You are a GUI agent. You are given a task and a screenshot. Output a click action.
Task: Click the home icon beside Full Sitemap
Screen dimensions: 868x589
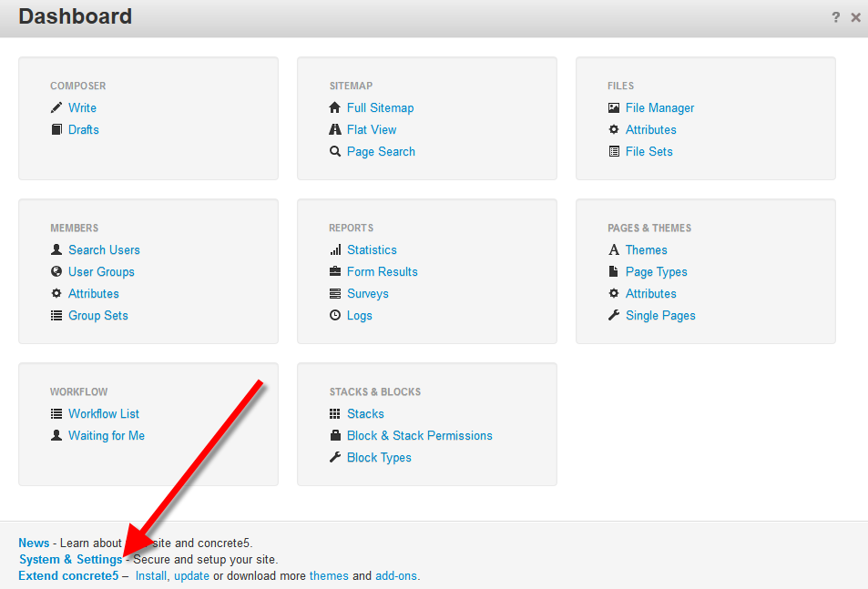point(335,107)
